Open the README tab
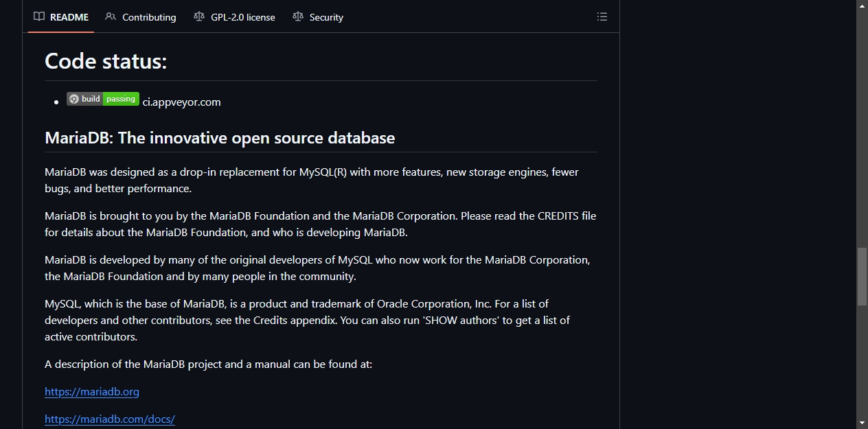The image size is (868, 429). 61,17
